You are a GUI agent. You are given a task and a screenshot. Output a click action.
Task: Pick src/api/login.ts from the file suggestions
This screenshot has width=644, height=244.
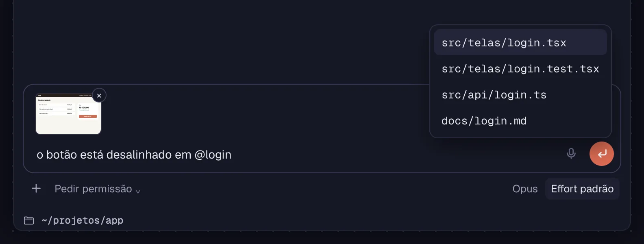coord(520,95)
